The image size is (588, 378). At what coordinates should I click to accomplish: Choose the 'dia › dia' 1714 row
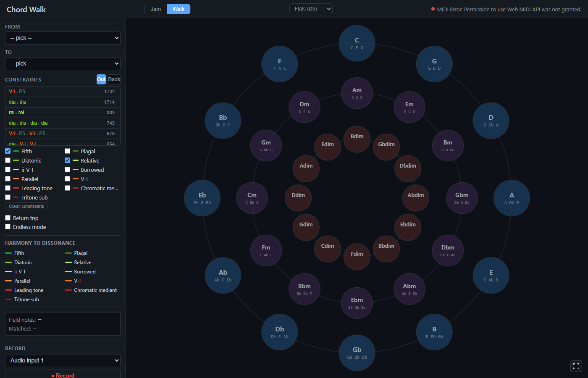coord(63,102)
